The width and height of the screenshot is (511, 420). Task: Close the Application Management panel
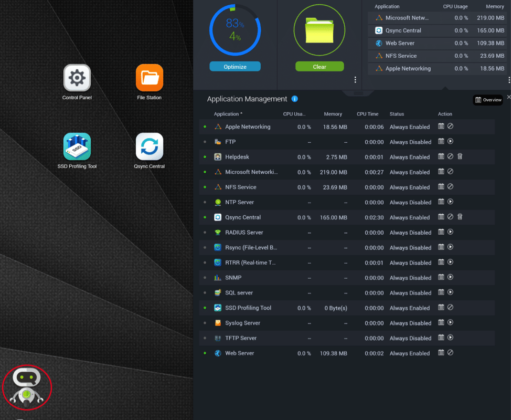[508, 97]
